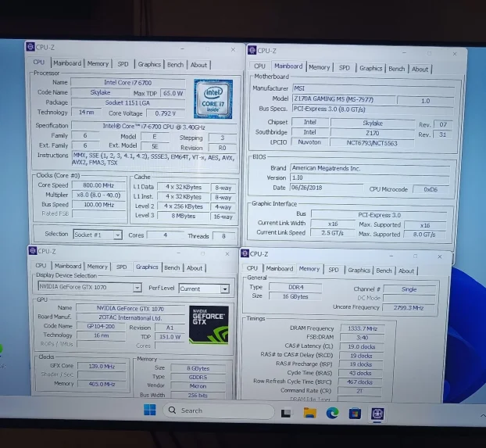Open Socket #1 selection dropdown

(98, 235)
